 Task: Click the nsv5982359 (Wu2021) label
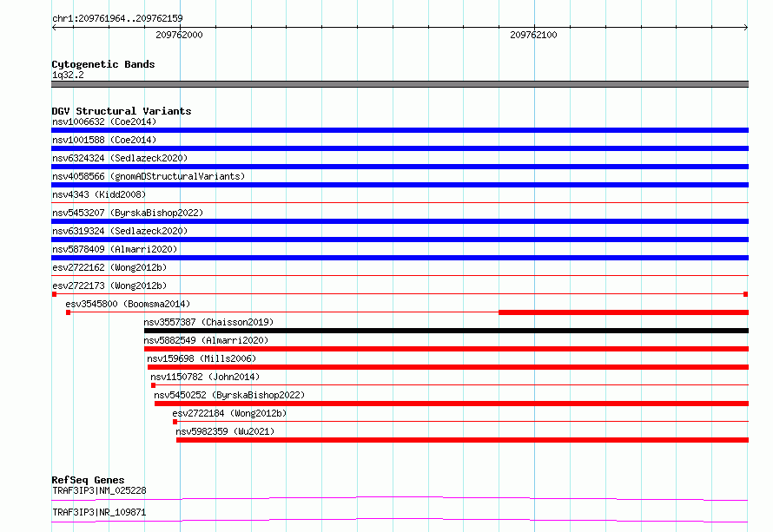[x=225, y=431]
